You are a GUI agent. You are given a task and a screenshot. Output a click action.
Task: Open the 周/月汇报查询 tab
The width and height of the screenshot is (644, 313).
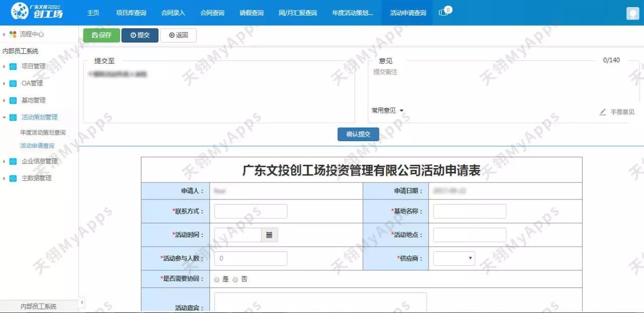click(298, 13)
